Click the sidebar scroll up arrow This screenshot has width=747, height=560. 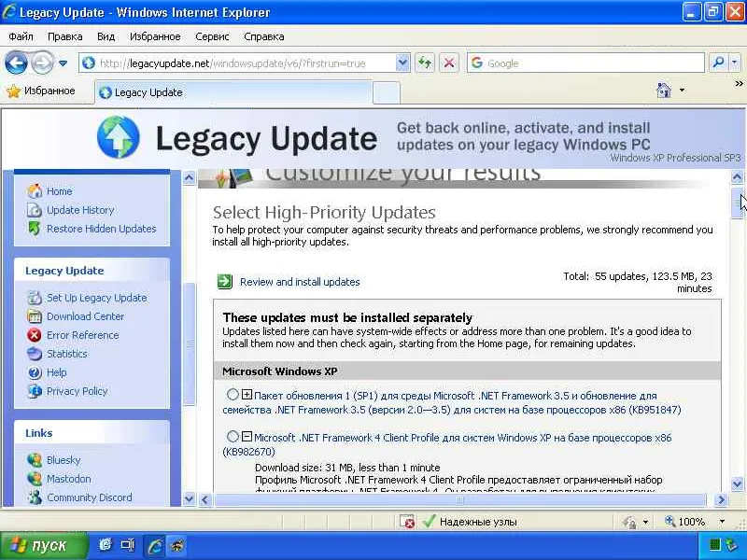[x=190, y=178]
